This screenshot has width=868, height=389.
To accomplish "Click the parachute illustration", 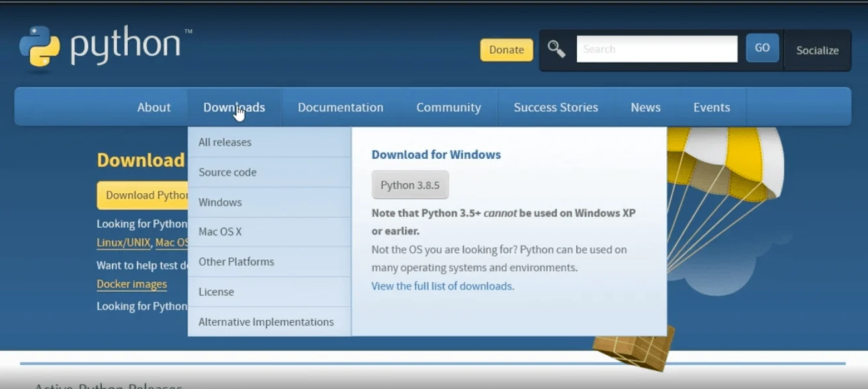I will [x=724, y=198].
